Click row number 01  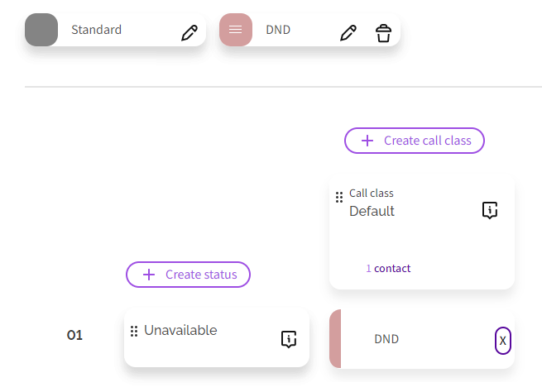click(74, 336)
